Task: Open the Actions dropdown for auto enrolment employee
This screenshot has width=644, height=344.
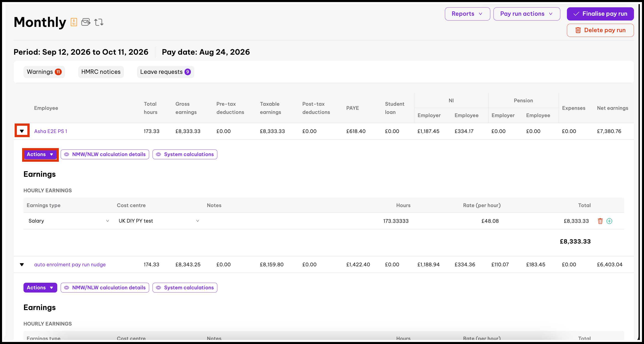Action: pos(40,288)
